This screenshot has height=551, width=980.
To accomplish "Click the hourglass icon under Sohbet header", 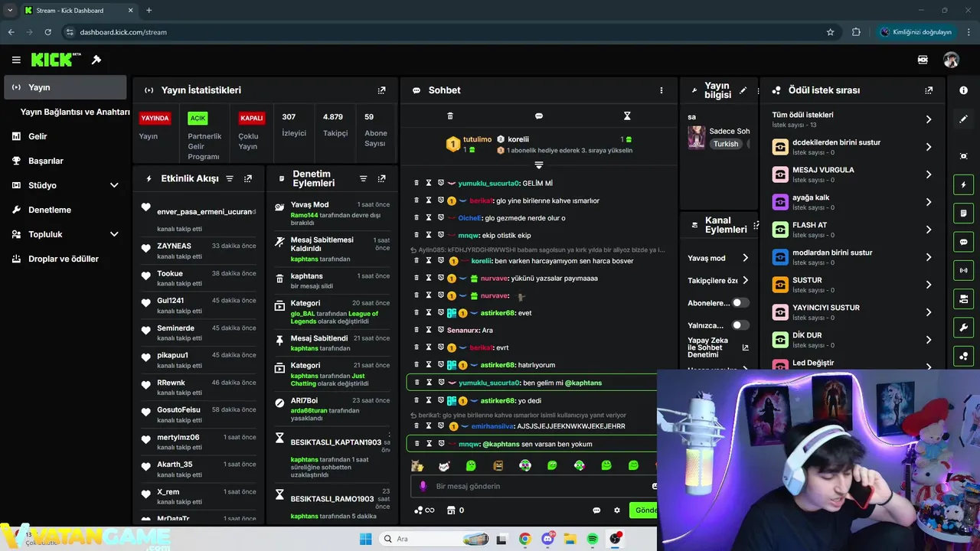I will point(627,116).
